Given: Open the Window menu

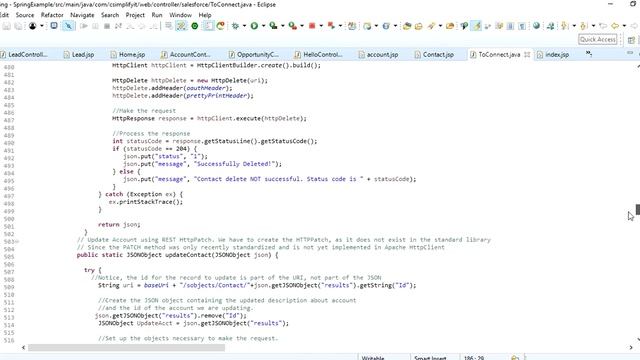Looking at the screenshot, I should (x=180, y=15).
